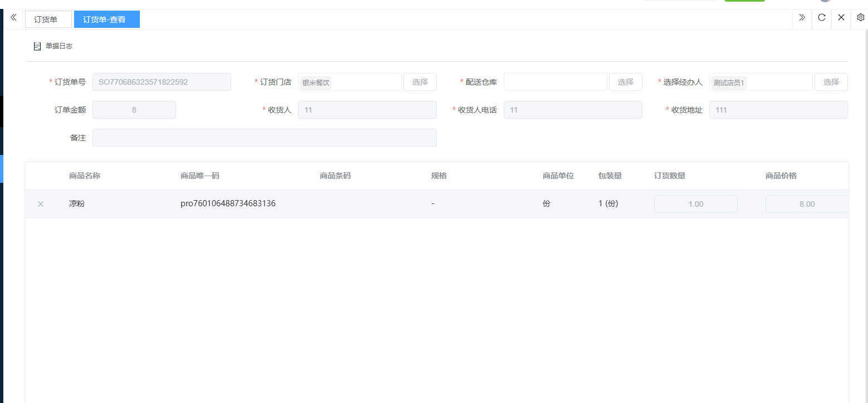This screenshot has height=403, width=868.
Task: Open the settings gear icon
Action: click(x=860, y=18)
